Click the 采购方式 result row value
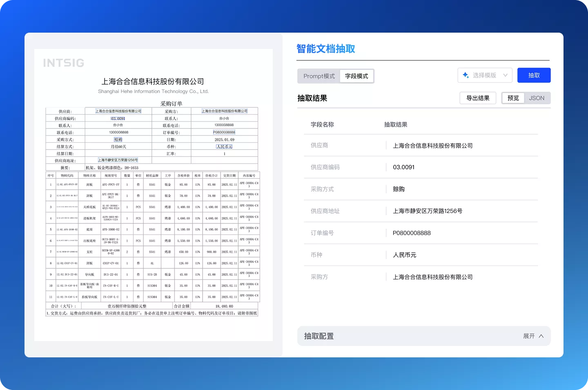Image resolution: width=588 pixels, height=390 pixels. 399,189
